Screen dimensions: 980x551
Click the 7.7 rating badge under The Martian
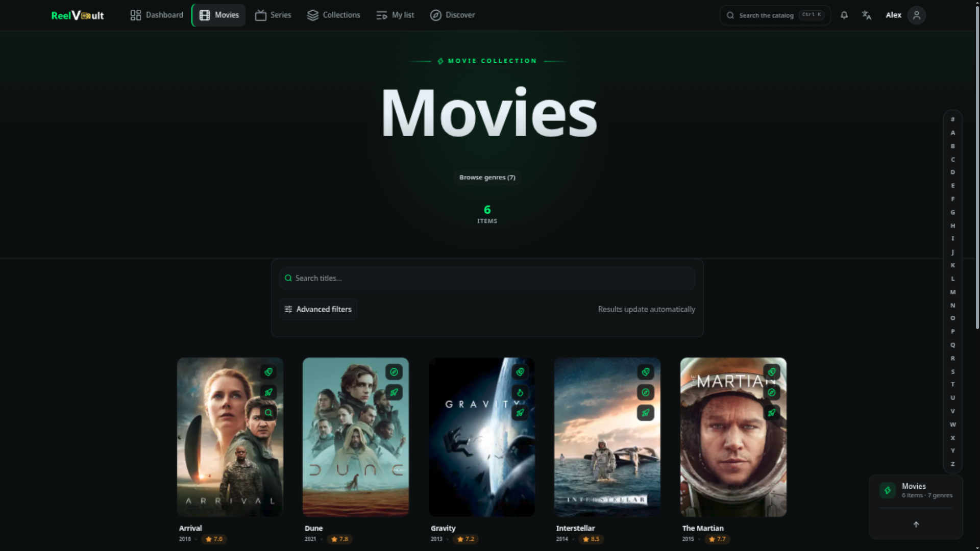point(717,539)
